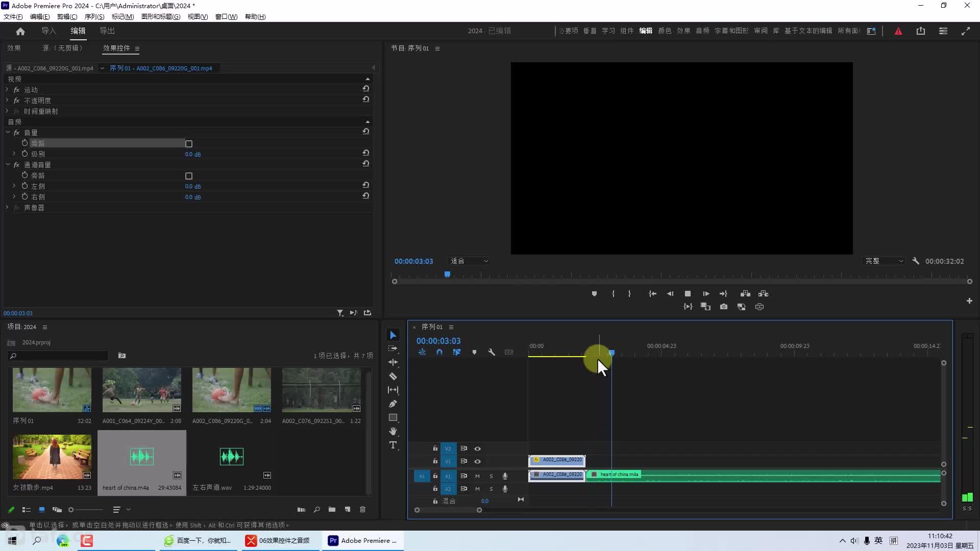980x551 pixels.
Task: Toggle the 旁路 checkbox under 音量
Action: pyautogui.click(x=189, y=144)
